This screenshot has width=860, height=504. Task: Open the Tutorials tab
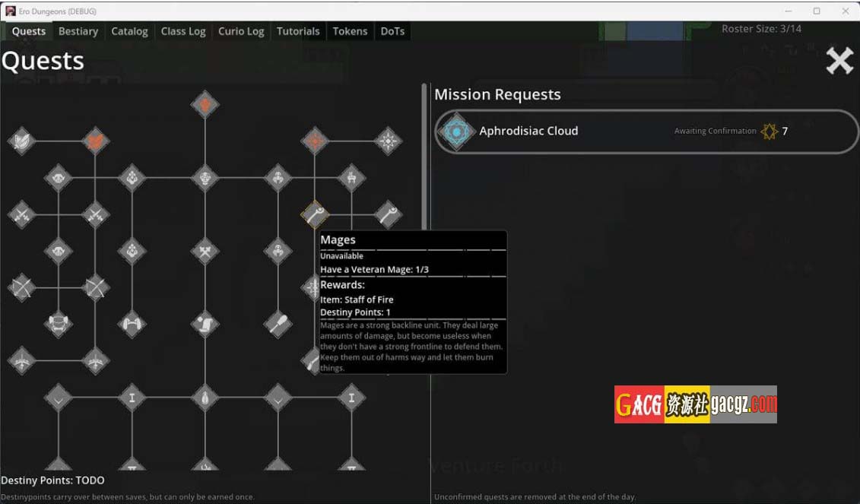298,31
